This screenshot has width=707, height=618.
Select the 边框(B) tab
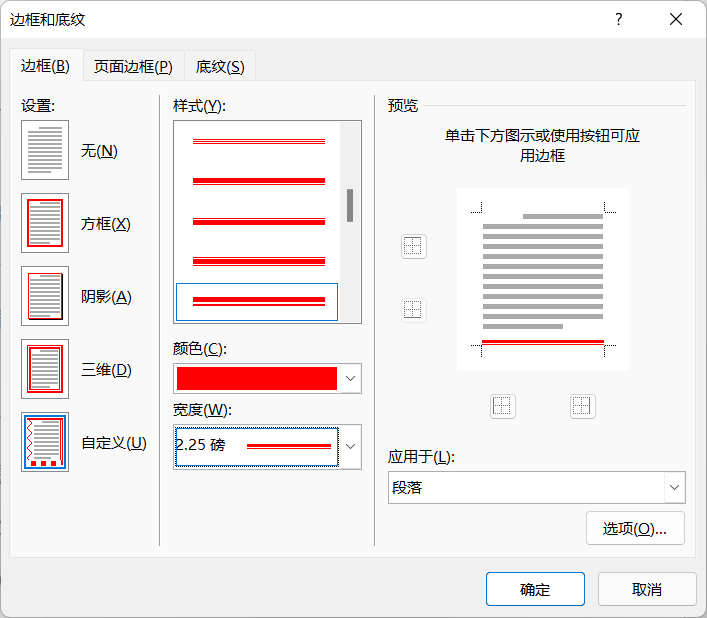(45, 66)
